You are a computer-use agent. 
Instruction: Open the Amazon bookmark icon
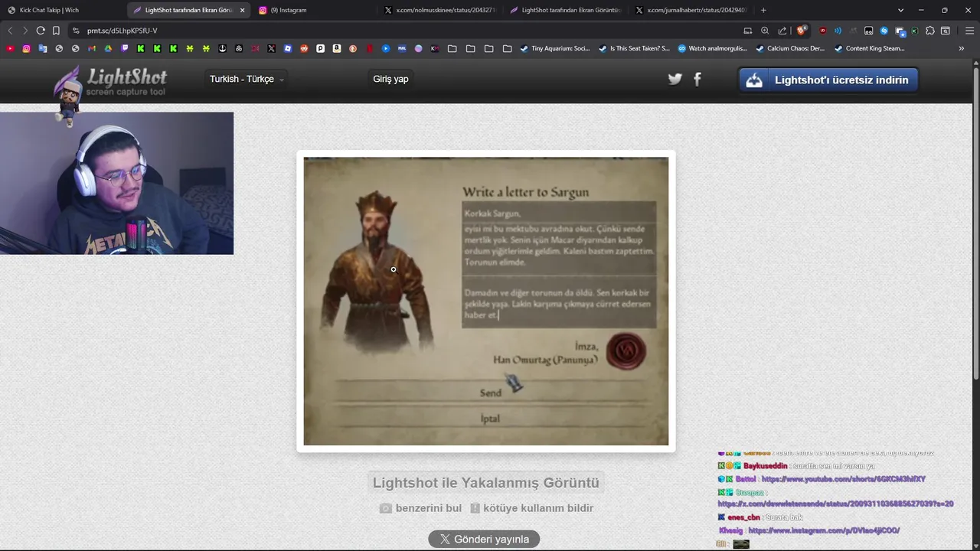(x=337, y=48)
